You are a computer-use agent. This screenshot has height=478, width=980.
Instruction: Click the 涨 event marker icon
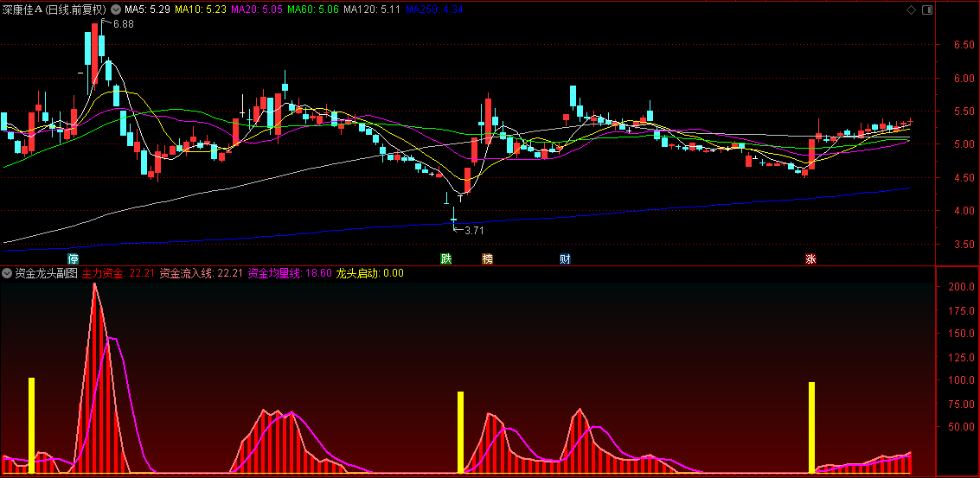(x=810, y=258)
